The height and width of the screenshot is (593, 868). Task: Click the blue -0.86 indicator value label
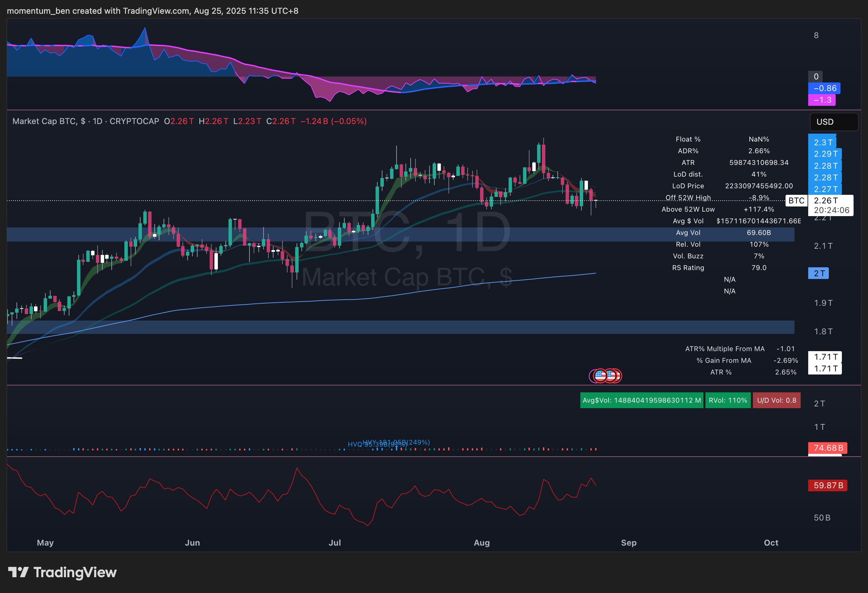click(x=824, y=88)
